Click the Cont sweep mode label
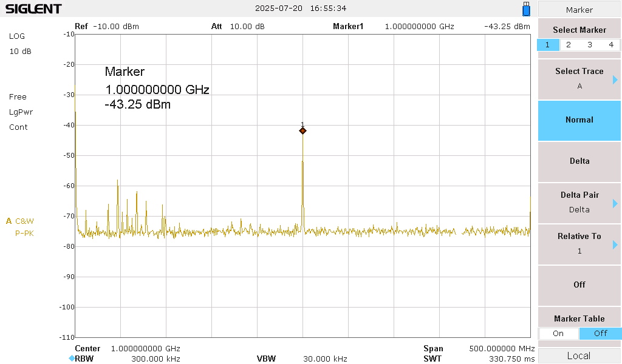The image size is (622, 364). click(18, 127)
